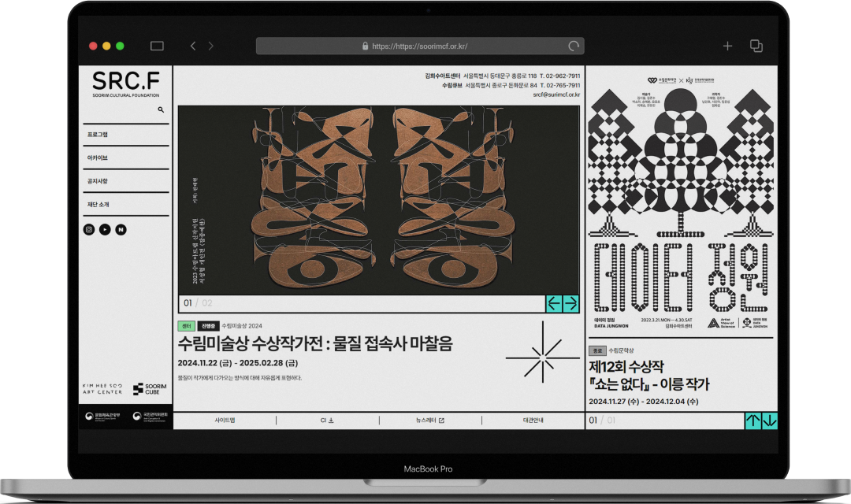Open the Soorim Cube logo link
Image resolution: width=851 pixels, height=504 pixels.
[x=150, y=388]
